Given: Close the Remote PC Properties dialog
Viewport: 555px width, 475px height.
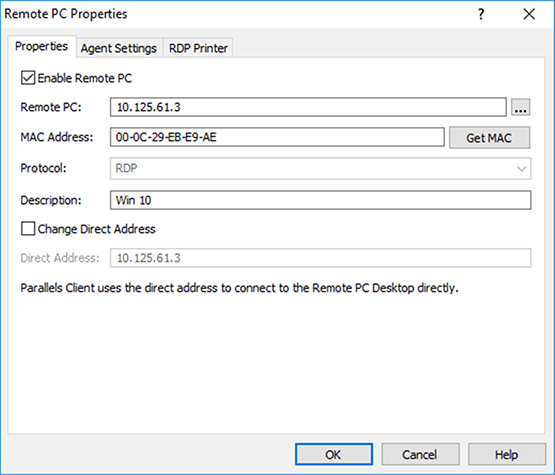Looking at the screenshot, I should click(x=529, y=14).
